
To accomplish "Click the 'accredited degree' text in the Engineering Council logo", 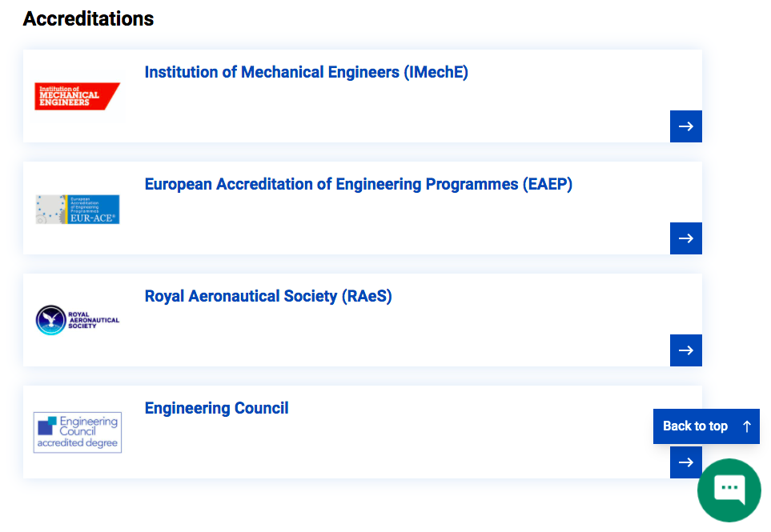I will 77,442.
